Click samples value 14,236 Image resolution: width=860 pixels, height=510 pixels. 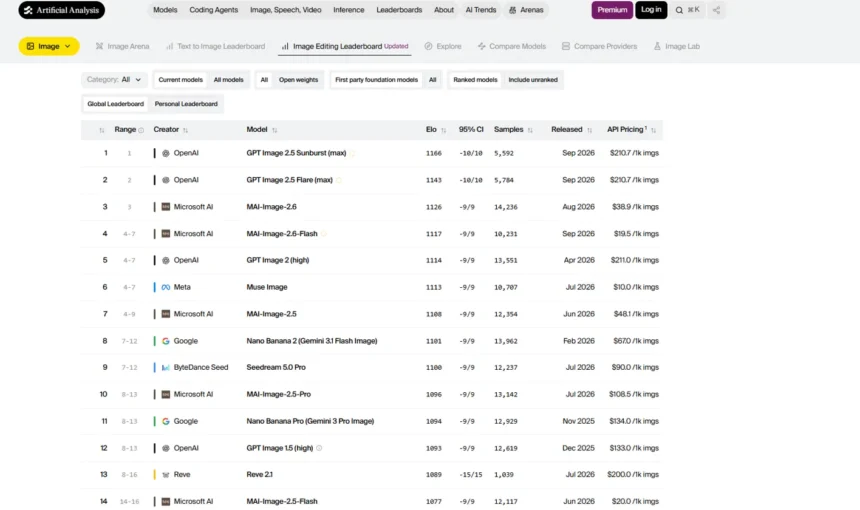[506, 207]
